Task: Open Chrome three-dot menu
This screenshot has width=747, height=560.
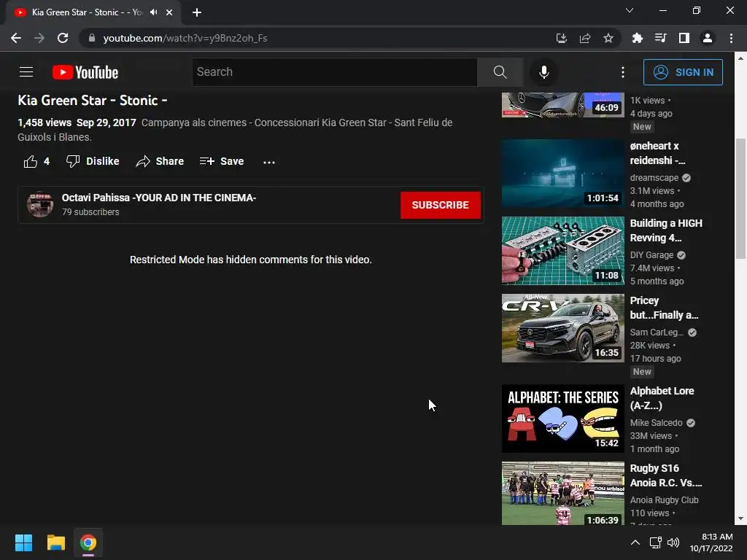Action: pyautogui.click(x=731, y=38)
